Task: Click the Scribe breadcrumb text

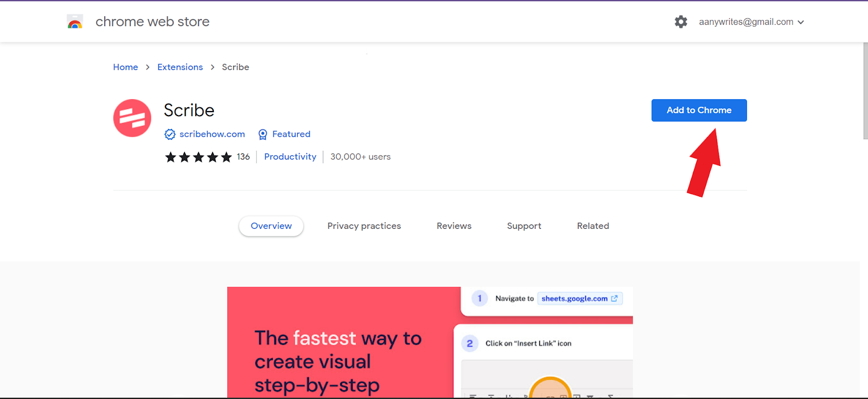Action: 235,67
